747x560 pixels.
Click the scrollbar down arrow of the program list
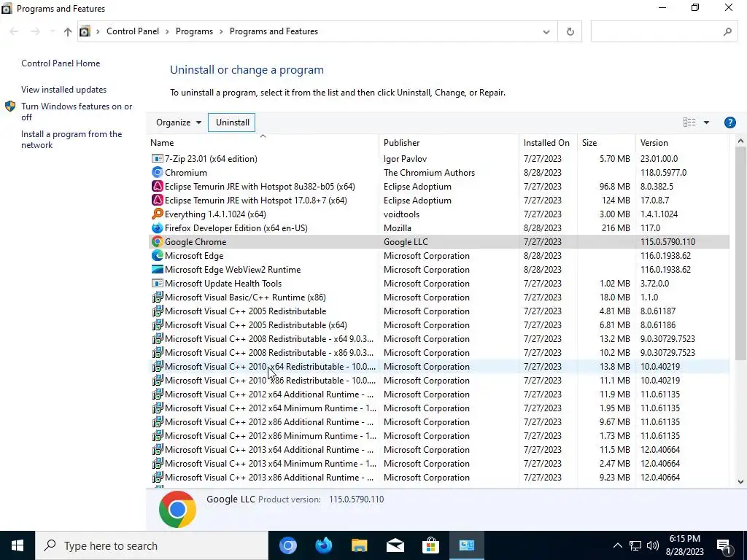[740, 481]
